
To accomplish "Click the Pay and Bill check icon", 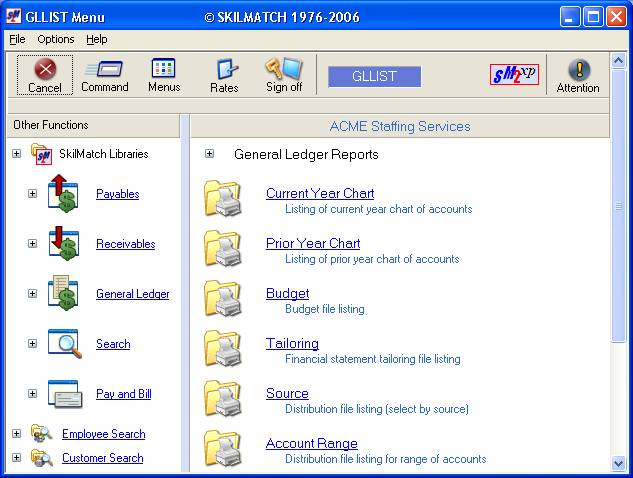I will [65, 394].
